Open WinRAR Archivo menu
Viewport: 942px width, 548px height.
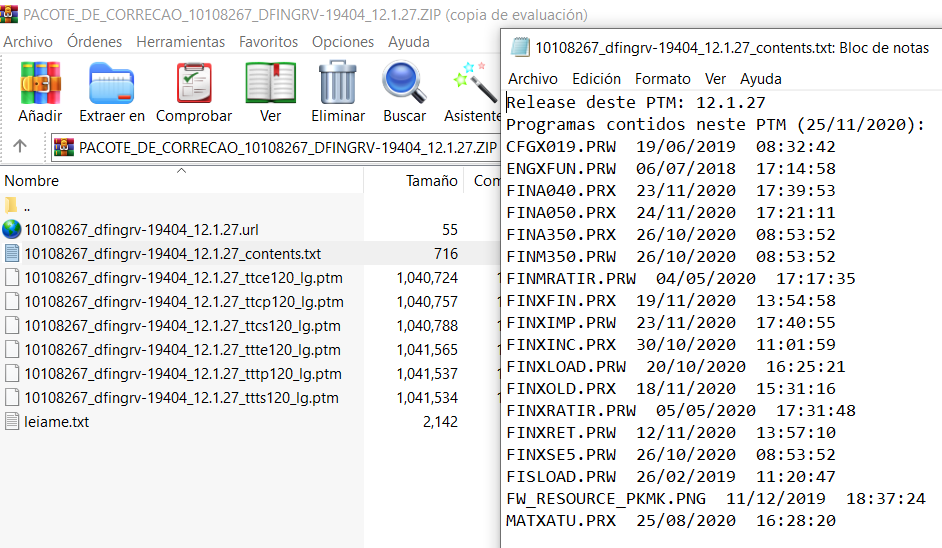(x=28, y=41)
